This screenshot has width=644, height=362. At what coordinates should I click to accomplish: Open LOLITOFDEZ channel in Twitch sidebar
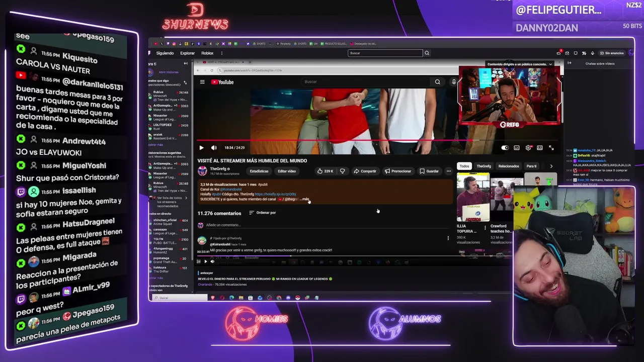click(x=169, y=126)
